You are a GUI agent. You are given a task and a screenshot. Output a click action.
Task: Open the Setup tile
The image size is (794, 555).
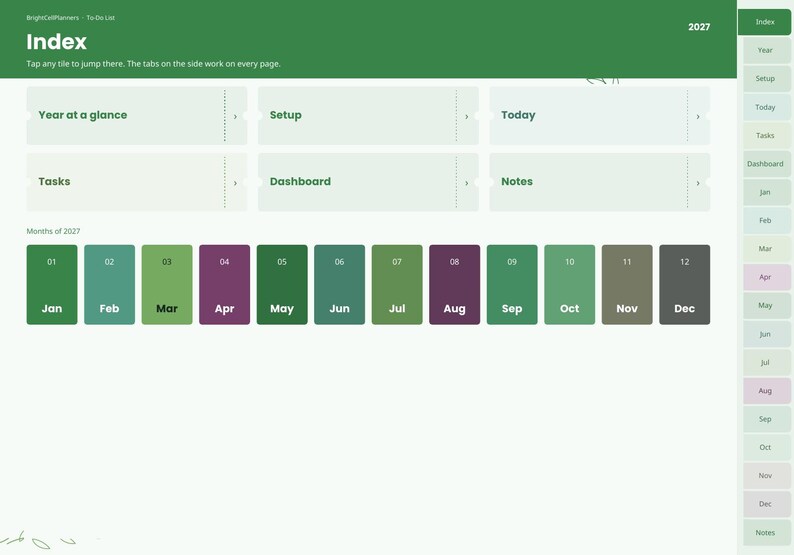click(368, 115)
